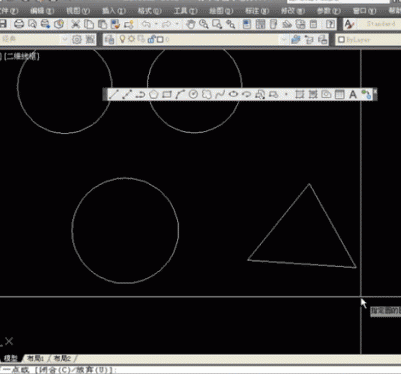This screenshot has height=374, width=401.
Task: Select the Revision Cloud tool
Action: click(x=207, y=94)
